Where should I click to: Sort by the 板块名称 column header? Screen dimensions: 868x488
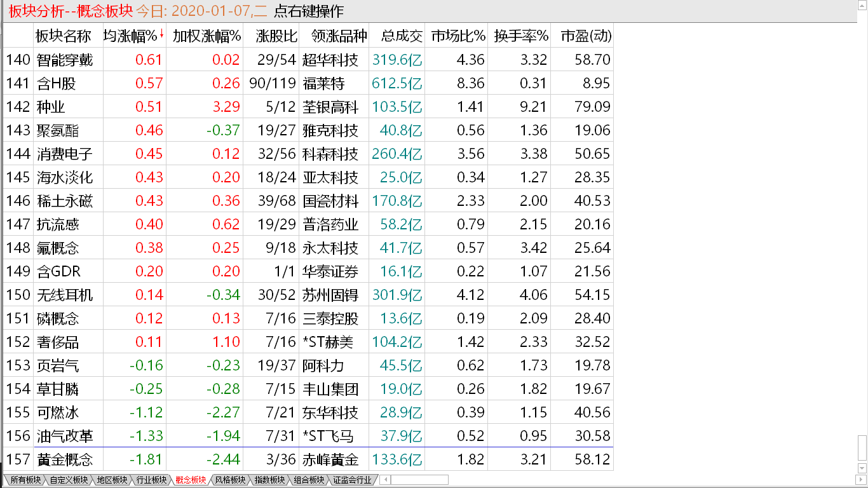[x=64, y=36]
